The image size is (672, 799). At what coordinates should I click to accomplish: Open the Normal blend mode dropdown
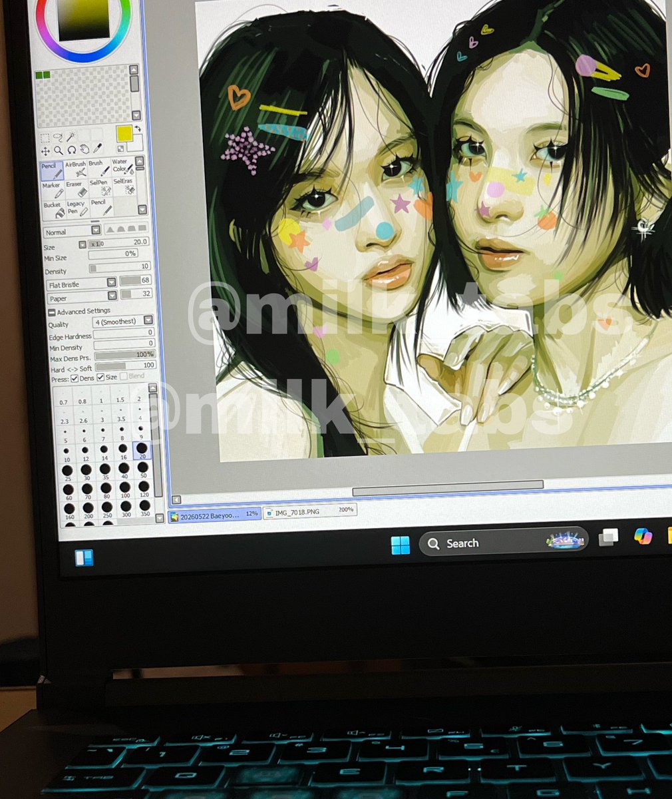point(73,231)
